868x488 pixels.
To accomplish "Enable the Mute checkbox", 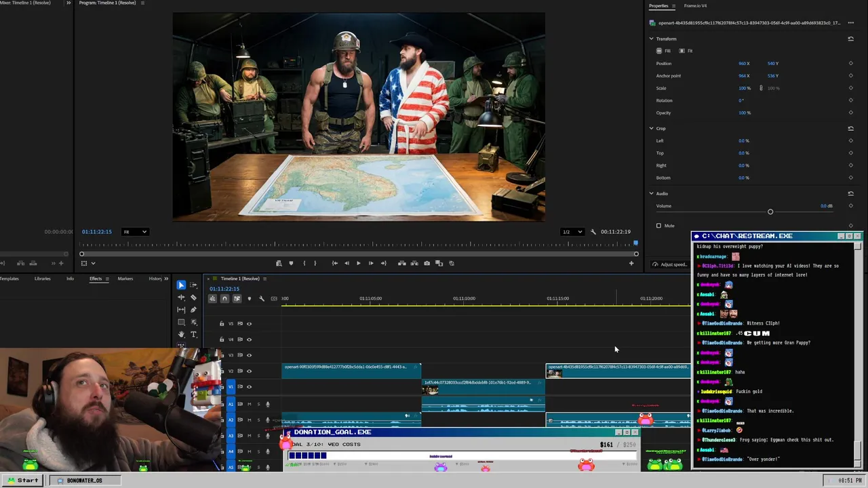I will click(x=658, y=226).
